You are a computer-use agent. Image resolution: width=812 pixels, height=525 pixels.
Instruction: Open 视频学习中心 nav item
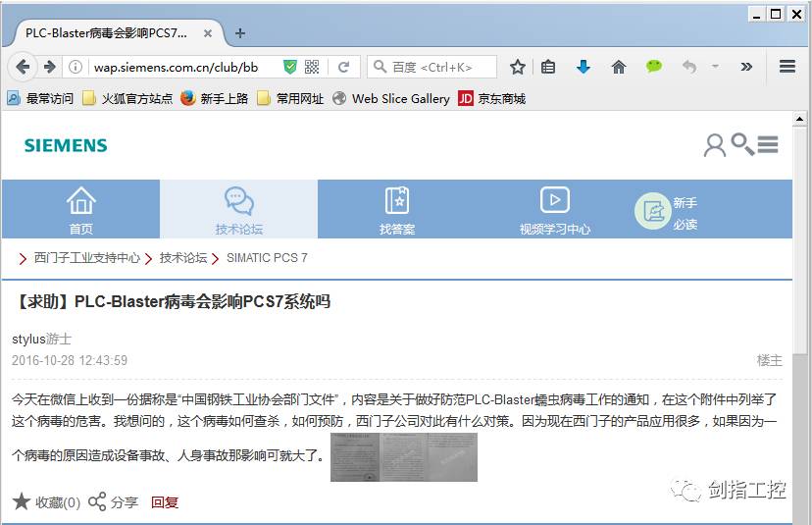click(x=555, y=209)
